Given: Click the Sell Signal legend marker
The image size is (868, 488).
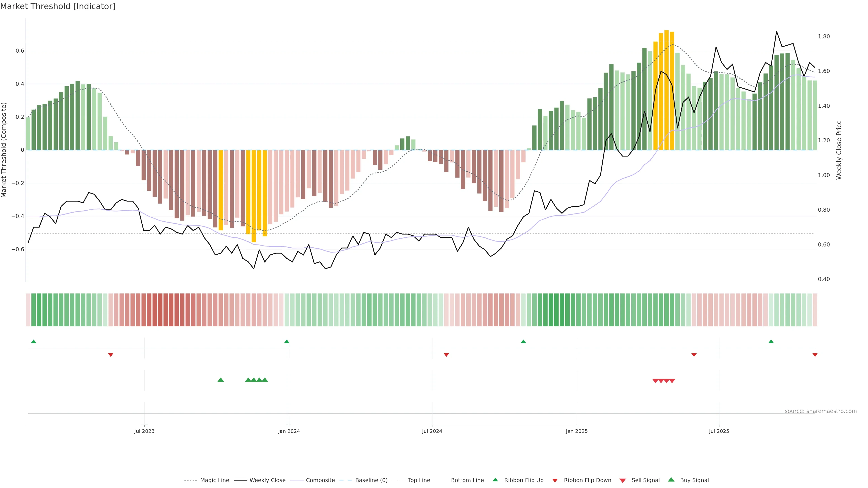Looking at the screenshot, I should click(622, 481).
